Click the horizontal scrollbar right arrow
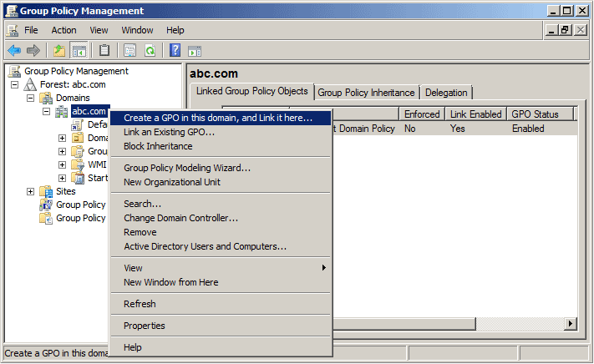 (x=571, y=323)
